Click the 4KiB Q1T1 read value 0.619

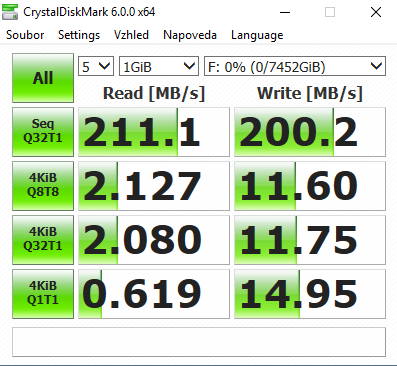point(154,294)
